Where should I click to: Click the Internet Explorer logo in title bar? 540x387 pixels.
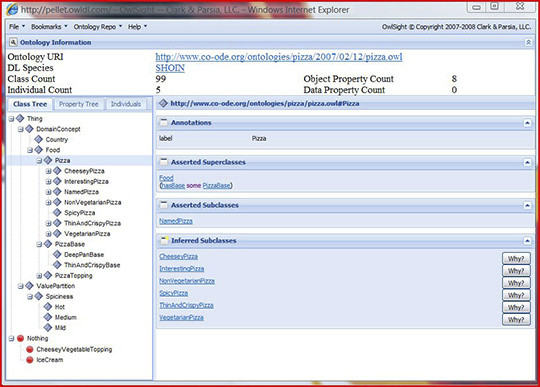pyautogui.click(x=12, y=9)
